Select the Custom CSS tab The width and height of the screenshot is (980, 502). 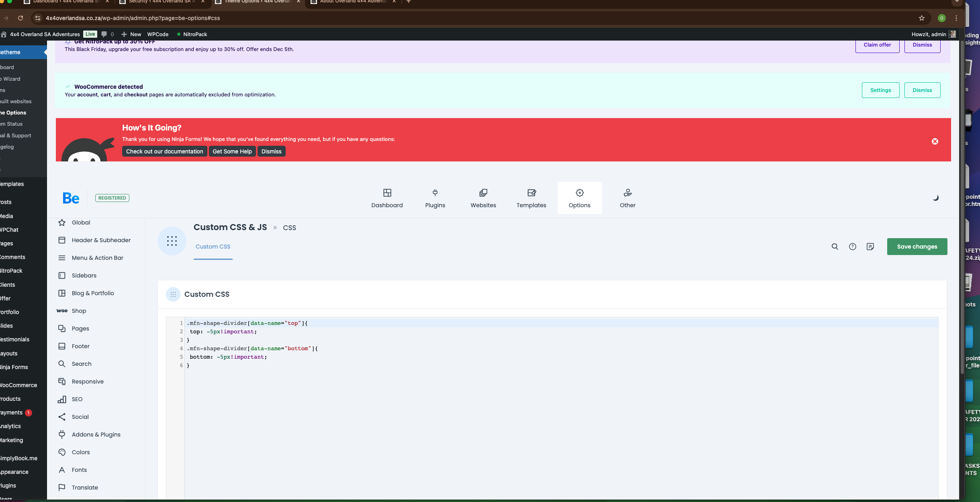point(213,247)
